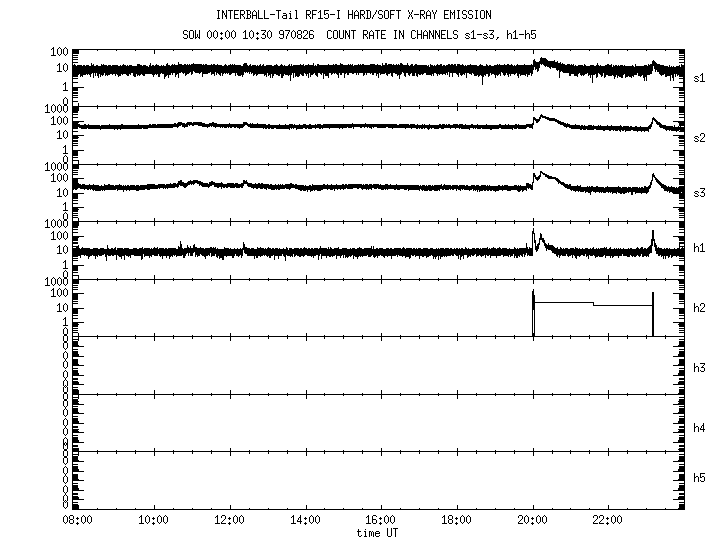Click the COUNT RATE IN CHANNELS subtitle

[392, 35]
